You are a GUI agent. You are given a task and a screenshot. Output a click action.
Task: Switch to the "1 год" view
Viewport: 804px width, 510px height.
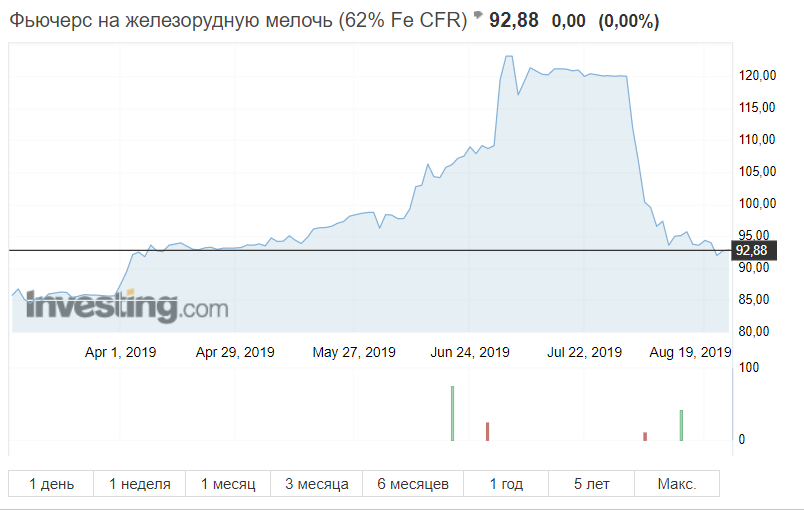(x=506, y=484)
